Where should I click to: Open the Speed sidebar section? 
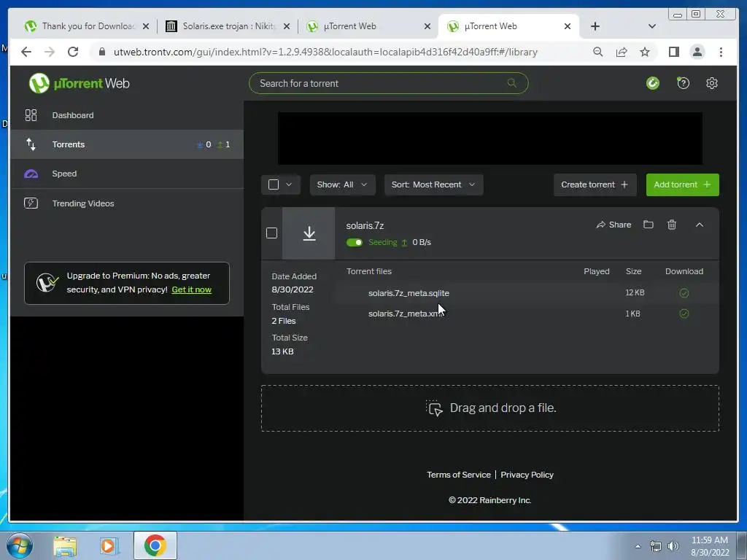coord(127,174)
